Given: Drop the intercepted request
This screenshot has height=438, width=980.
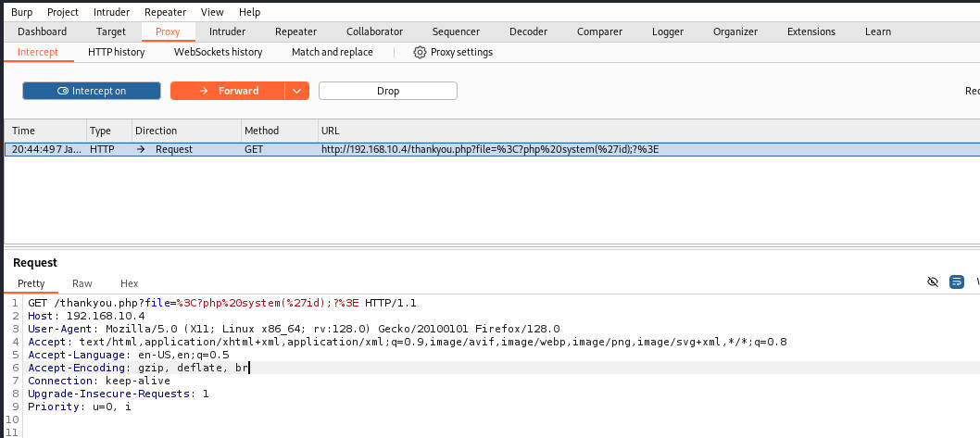Looking at the screenshot, I should point(387,91).
